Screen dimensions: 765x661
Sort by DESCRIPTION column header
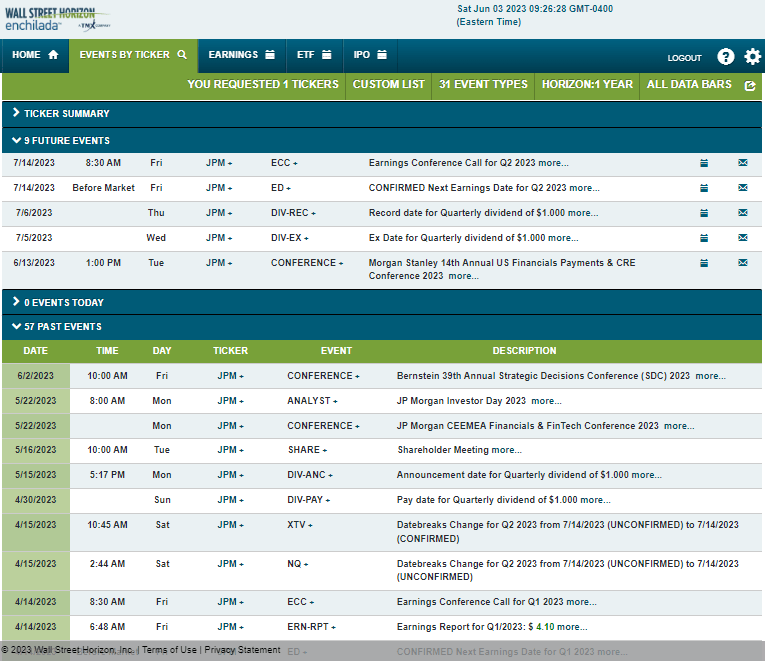click(x=524, y=351)
